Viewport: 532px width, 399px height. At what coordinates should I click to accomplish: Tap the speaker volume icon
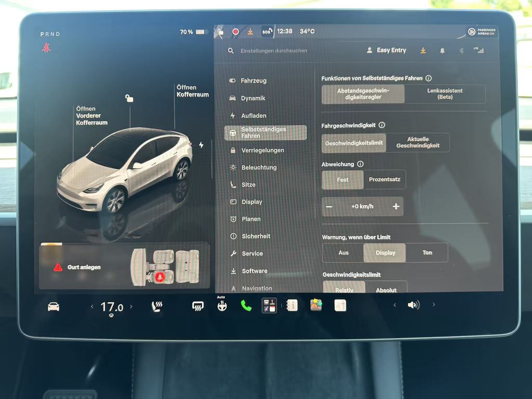coord(414,304)
